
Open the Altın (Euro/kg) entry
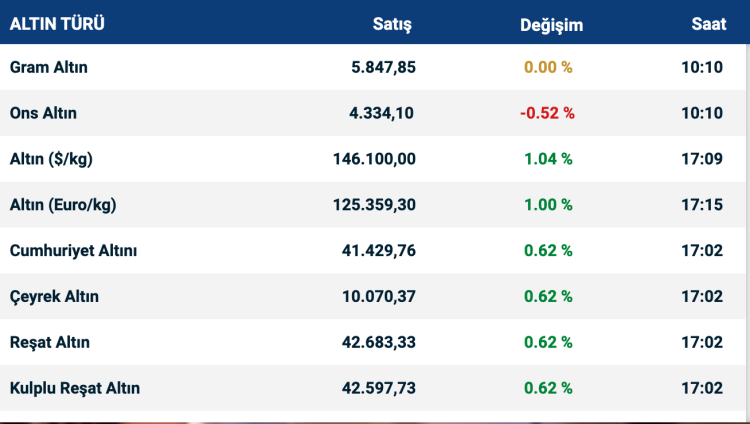click(x=63, y=205)
